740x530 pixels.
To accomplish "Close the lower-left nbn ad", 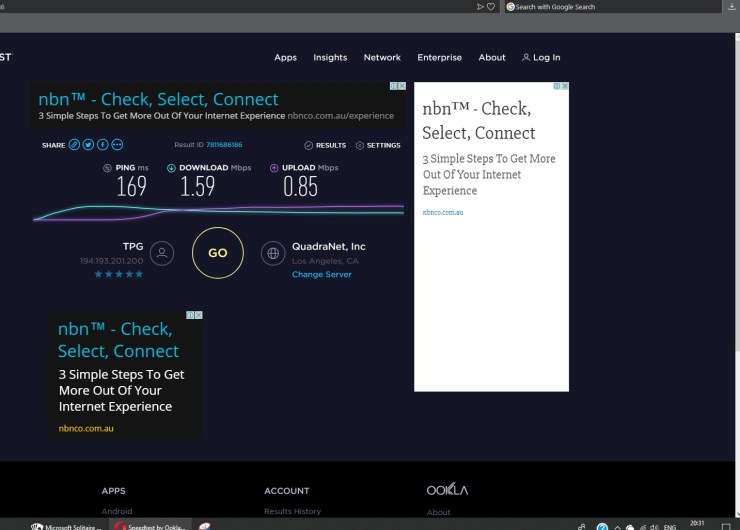I will [x=199, y=315].
